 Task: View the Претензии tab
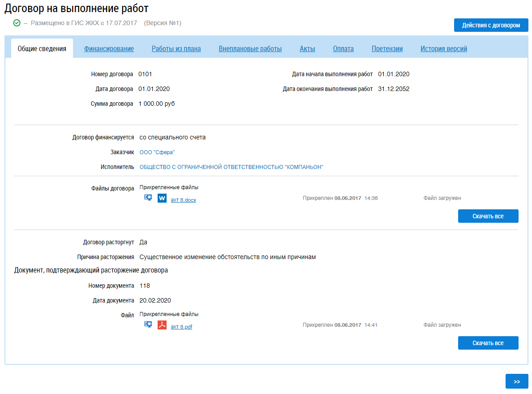(x=387, y=49)
